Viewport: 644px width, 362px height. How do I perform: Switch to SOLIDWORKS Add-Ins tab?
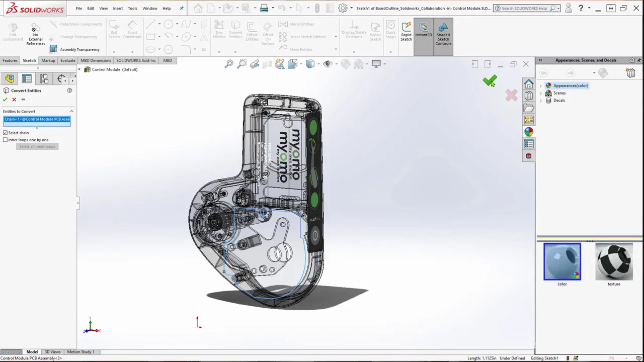coord(136,60)
